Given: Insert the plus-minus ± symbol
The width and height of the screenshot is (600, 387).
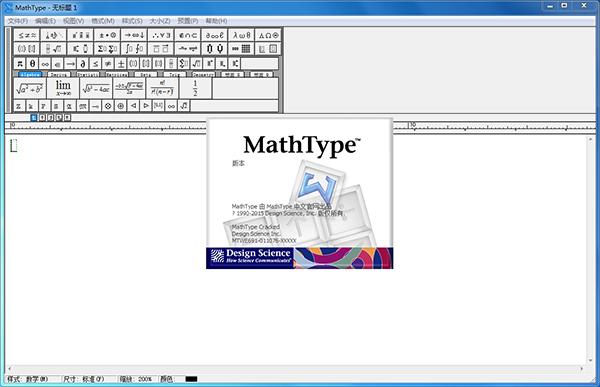Looking at the screenshot, I should [x=121, y=64].
